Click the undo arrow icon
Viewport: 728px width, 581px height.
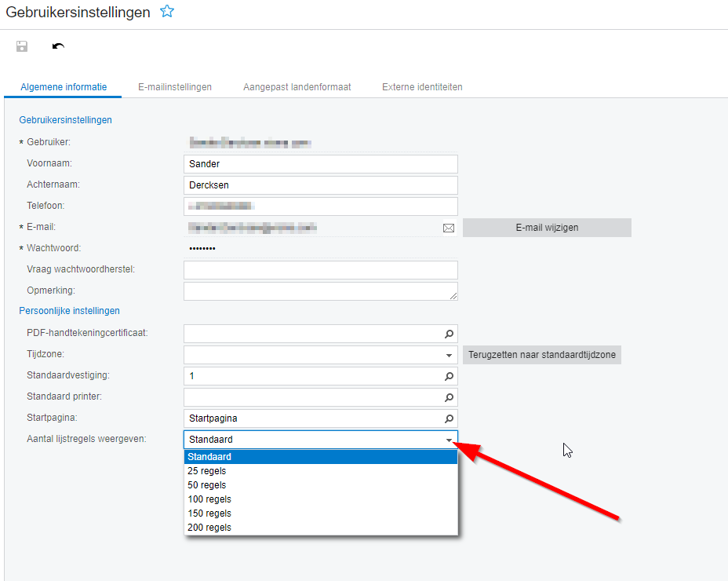click(58, 46)
